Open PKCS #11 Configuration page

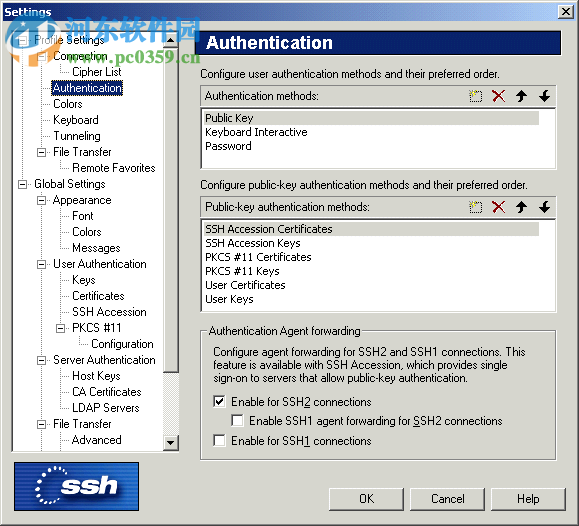pos(122,344)
